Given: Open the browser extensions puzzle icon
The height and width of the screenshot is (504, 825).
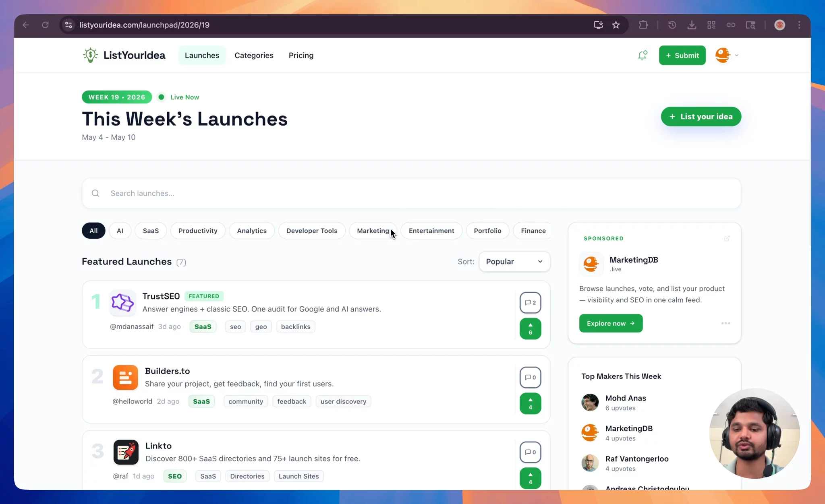Looking at the screenshot, I should click(643, 25).
